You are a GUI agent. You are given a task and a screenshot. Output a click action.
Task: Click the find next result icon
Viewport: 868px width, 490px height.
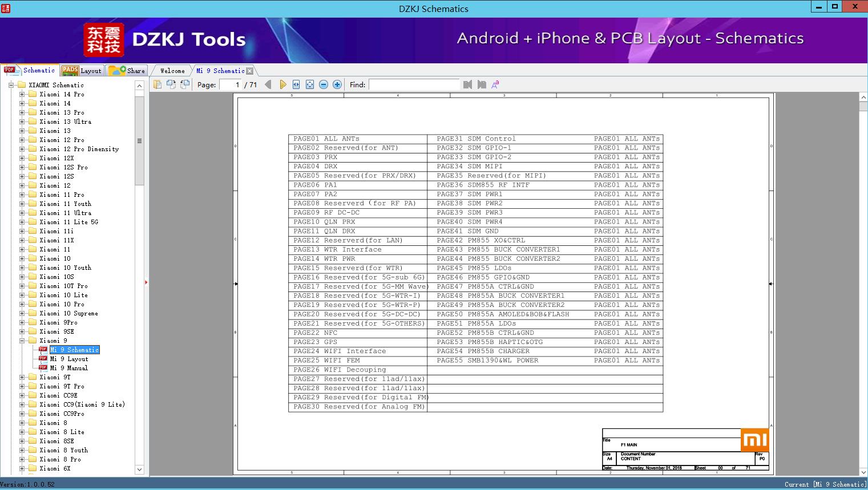pos(482,84)
